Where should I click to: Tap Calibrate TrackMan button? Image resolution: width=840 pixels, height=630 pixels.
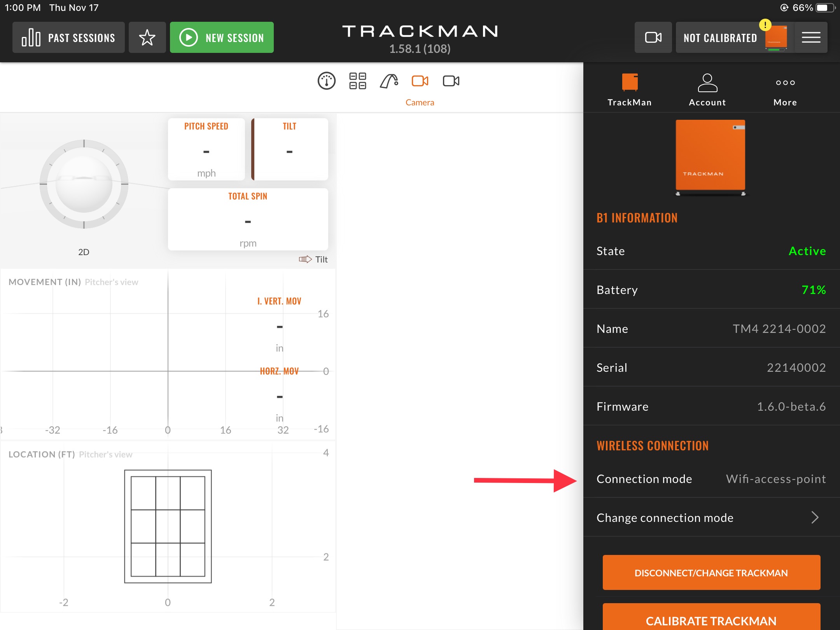(x=711, y=617)
